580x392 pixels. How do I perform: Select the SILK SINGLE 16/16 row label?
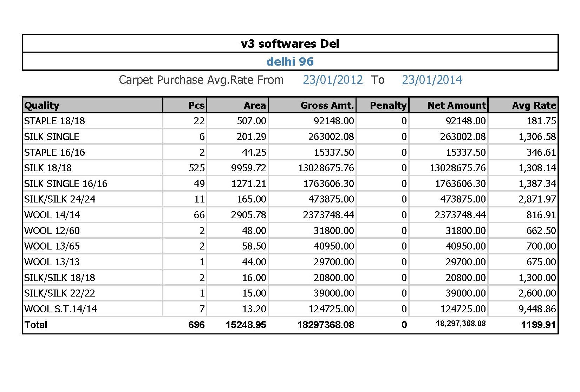pyautogui.click(x=66, y=184)
